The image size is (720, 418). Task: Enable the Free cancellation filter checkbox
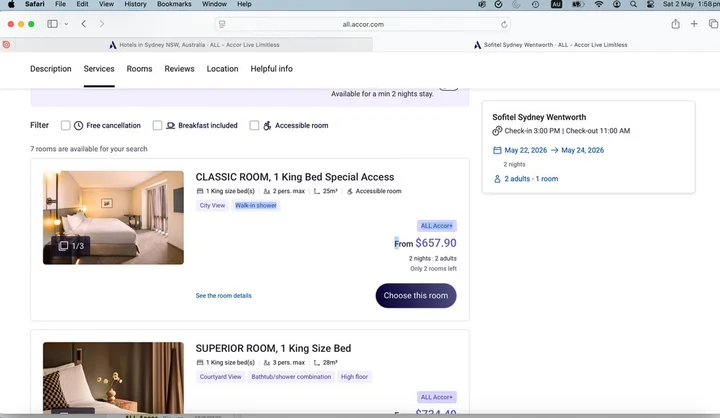66,125
